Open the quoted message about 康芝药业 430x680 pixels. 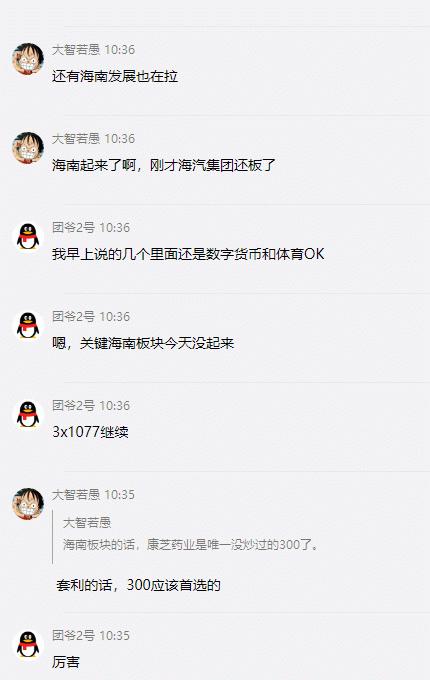[x=191, y=544]
